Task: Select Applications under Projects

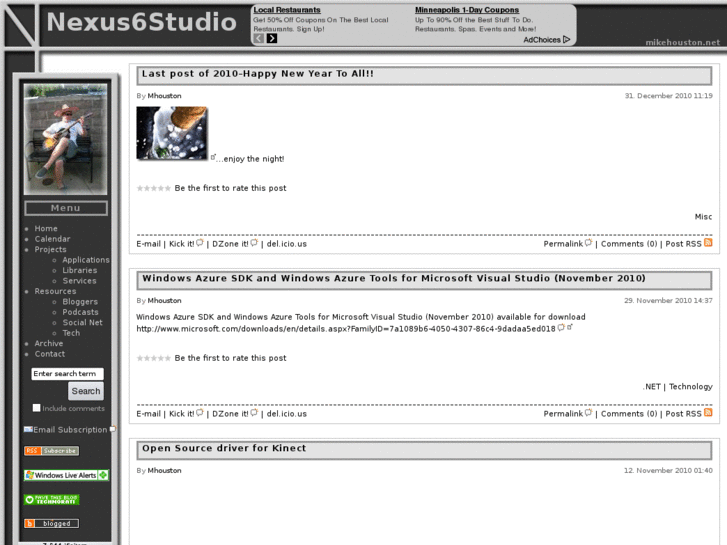Action: 86,260
